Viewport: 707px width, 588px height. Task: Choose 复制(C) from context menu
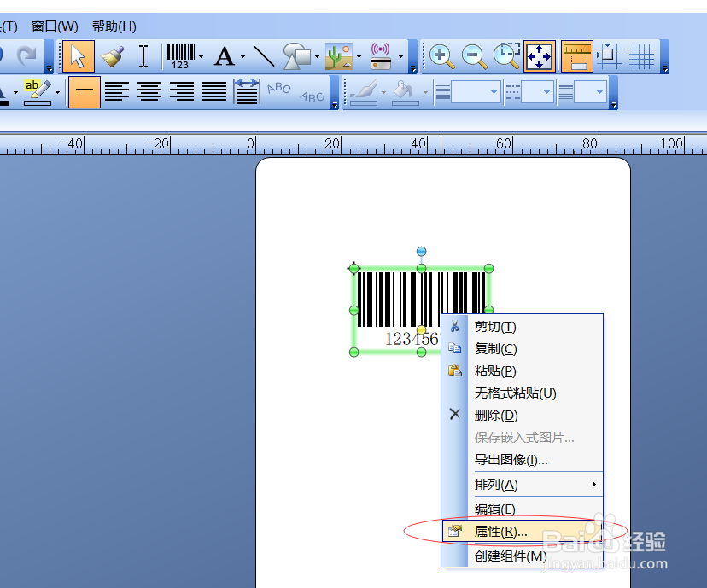tap(522, 349)
